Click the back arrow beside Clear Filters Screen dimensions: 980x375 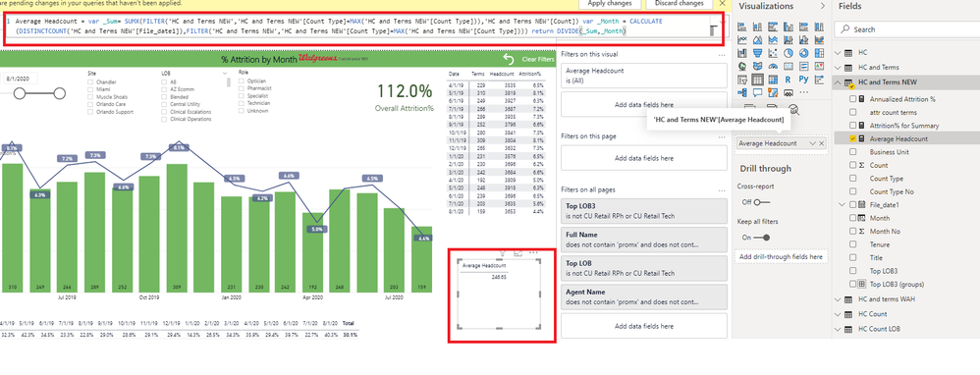508,59
